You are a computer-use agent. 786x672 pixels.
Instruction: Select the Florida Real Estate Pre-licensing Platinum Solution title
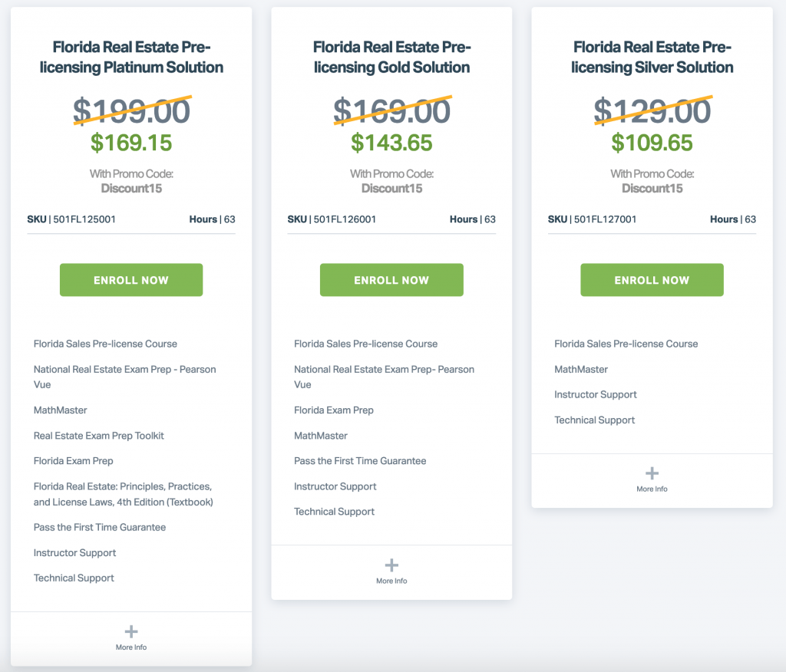pyautogui.click(x=130, y=57)
